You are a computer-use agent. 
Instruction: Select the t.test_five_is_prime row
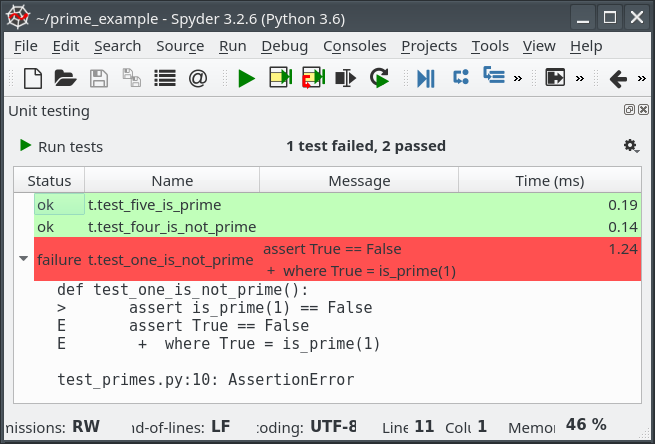pyautogui.click(x=338, y=205)
